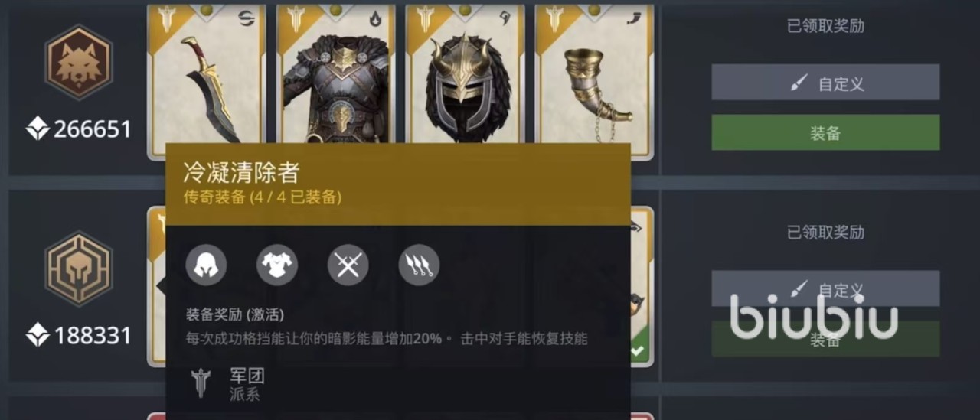Click the currency icon beside 266651
Image resolution: width=980 pixels, height=420 pixels.
tap(38, 129)
